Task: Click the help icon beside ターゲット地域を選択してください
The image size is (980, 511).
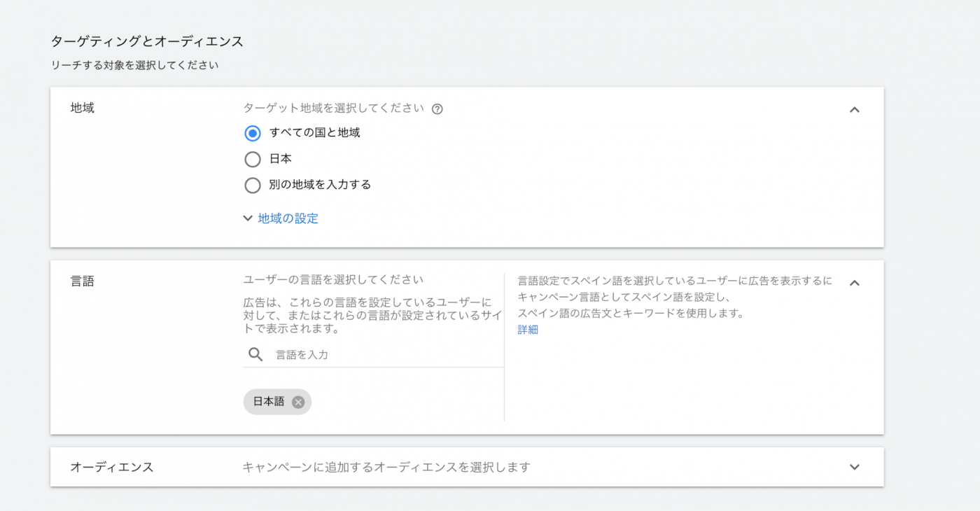Action: coord(437,108)
